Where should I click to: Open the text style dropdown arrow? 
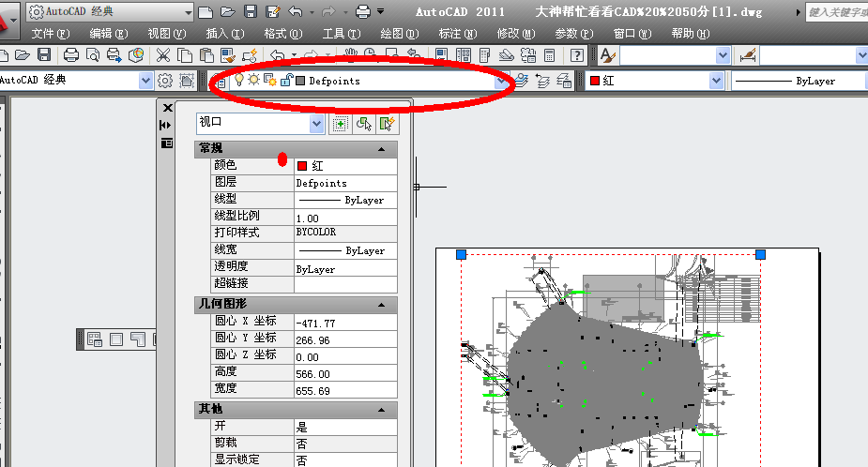tap(723, 54)
